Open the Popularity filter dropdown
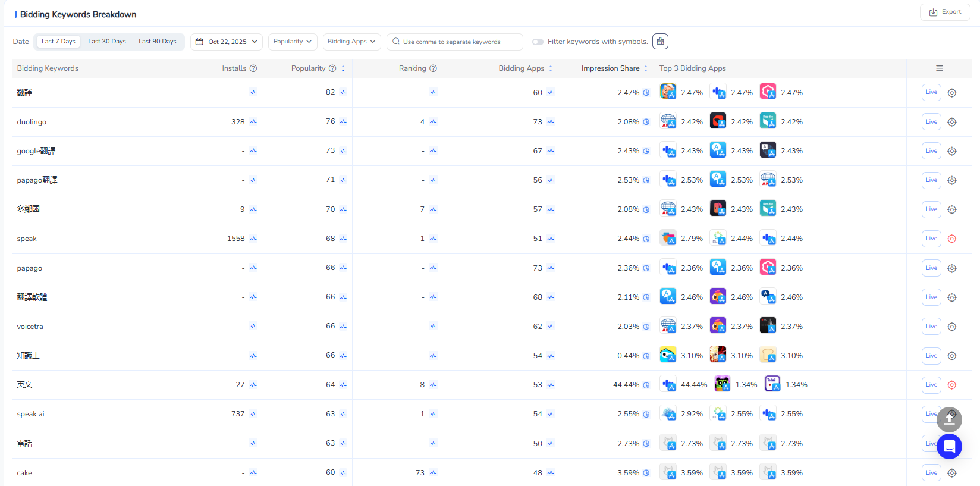 pyautogui.click(x=292, y=42)
